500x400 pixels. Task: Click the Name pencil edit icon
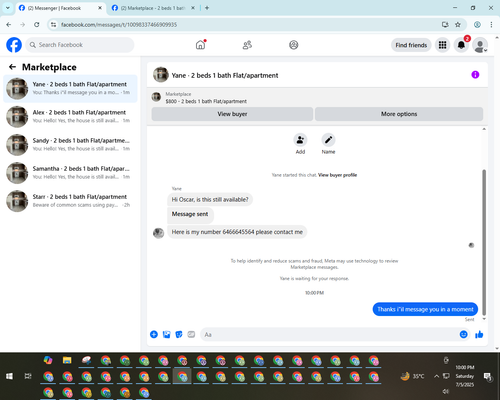(x=328, y=140)
